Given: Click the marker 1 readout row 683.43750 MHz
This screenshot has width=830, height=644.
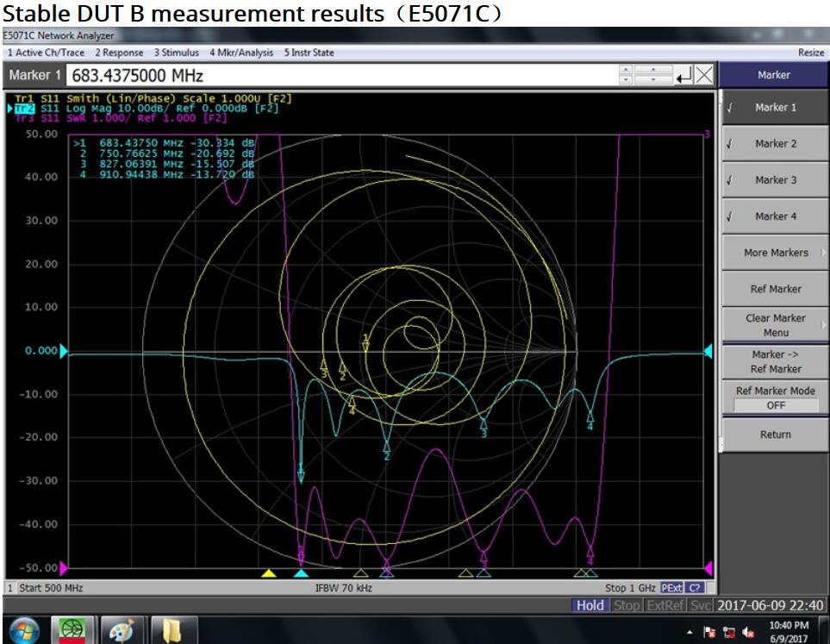Looking at the screenshot, I should pyautogui.click(x=164, y=143).
